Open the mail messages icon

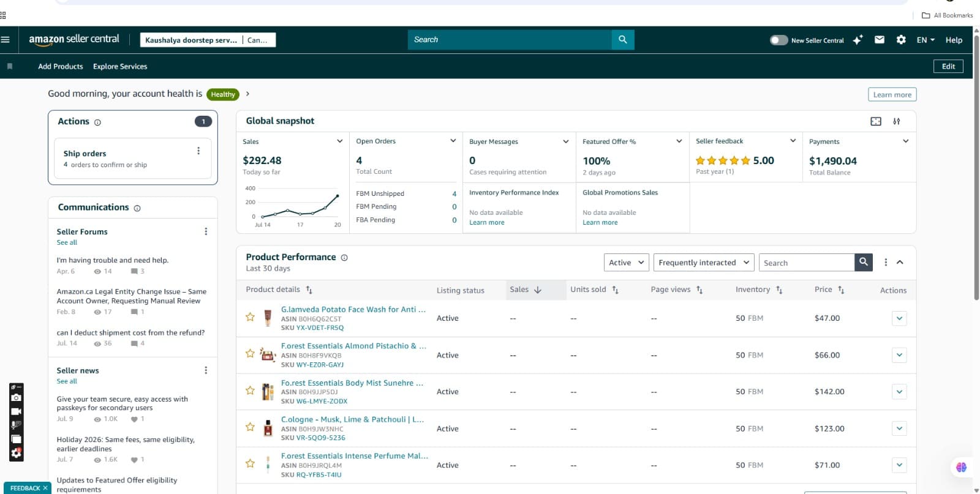[880, 40]
